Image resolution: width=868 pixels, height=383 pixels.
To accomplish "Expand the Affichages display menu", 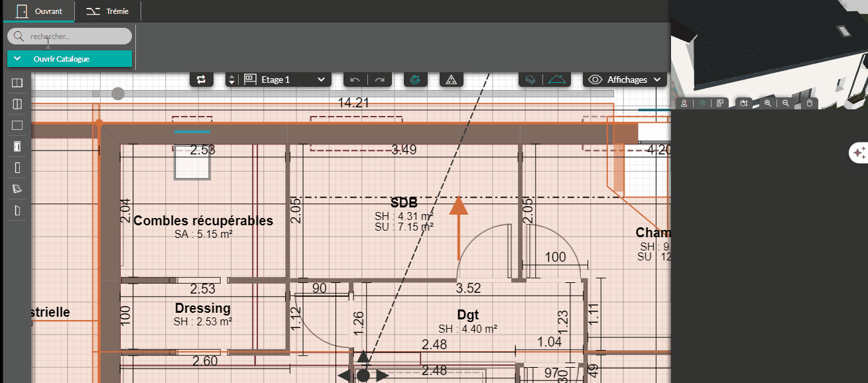I will click(625, 80).
